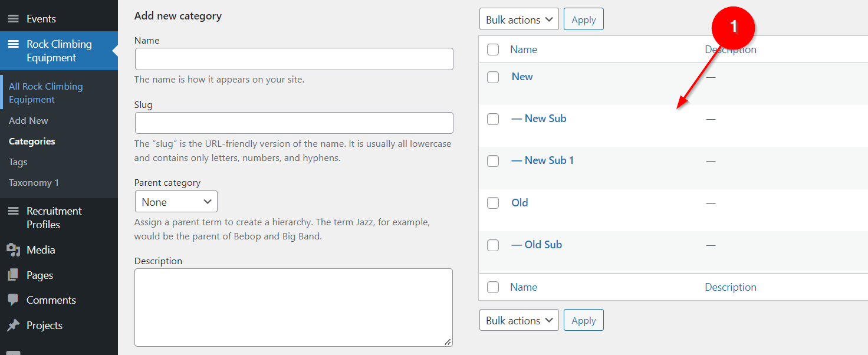Tick the checkbox for the New category
Viewport: 868px width, 355px height.
[493, 77]
